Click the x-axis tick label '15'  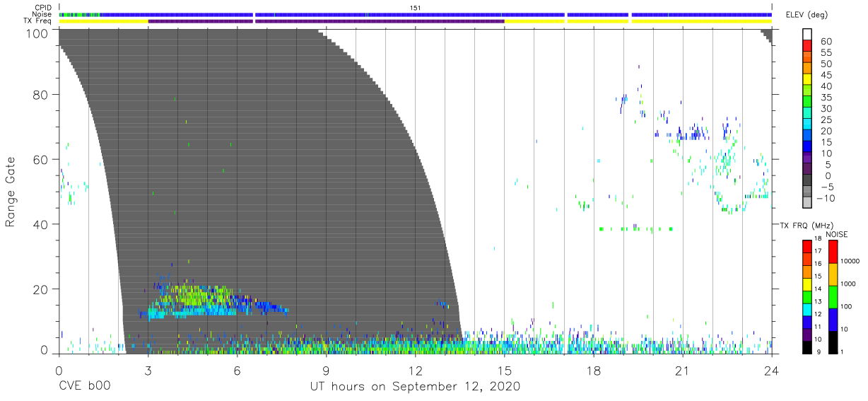point(504,370)
